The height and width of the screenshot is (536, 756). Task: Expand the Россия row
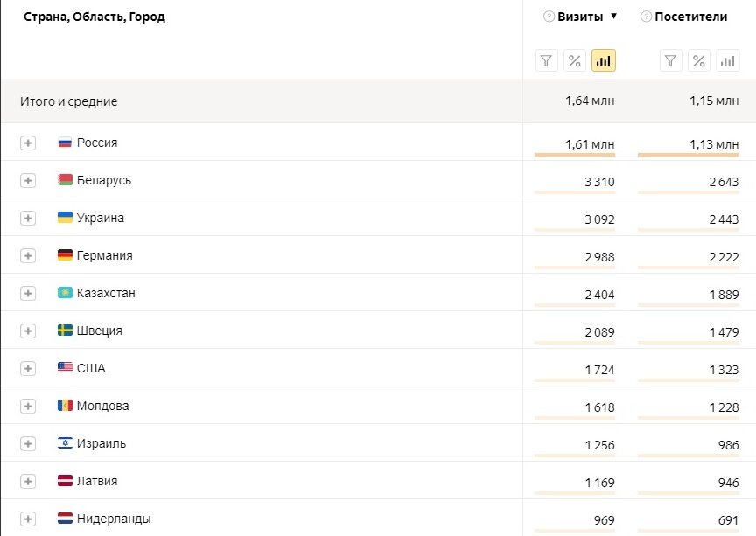click(28, 143)
